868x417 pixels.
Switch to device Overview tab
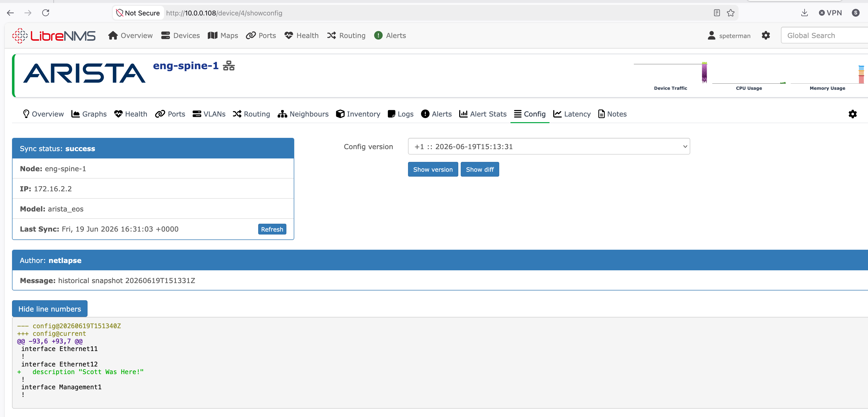point(43,114)
